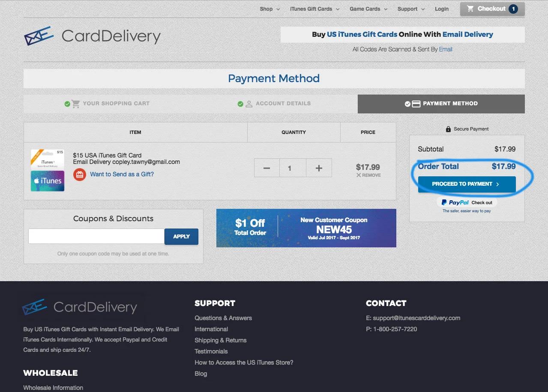This screenshot has height=392, width=548.
Task: Select the Payment Method step tab
Action: (441, 104)
